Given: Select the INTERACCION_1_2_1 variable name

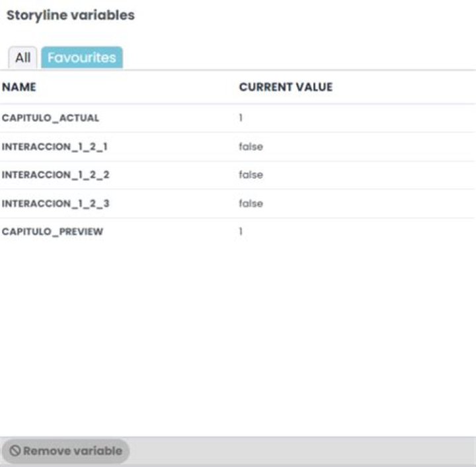Looking at the screenshot, I should click(x=55, y=147).
